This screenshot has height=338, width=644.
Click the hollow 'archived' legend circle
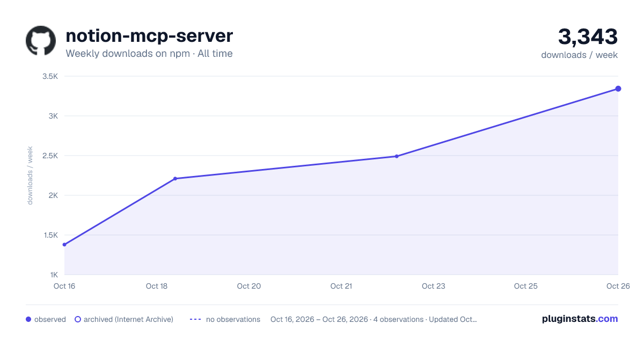[78, 319]
